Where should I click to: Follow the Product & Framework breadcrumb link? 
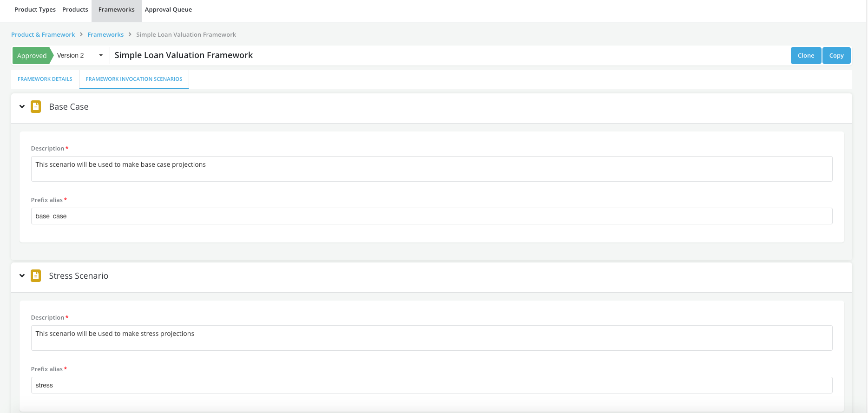click(43, 35)
